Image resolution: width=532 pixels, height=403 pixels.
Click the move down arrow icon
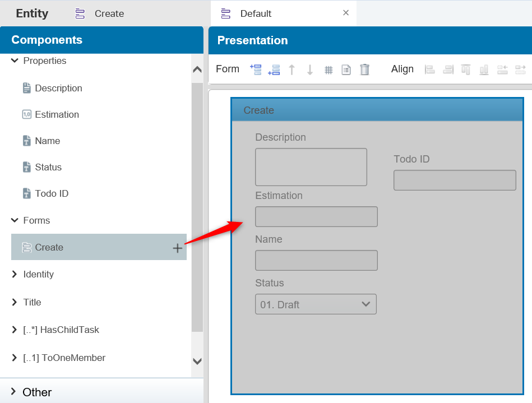(x=310, y=70)
